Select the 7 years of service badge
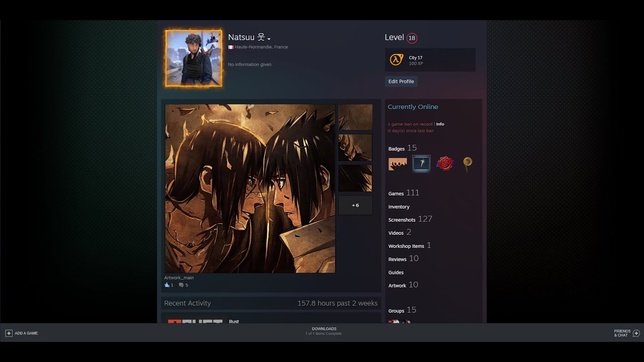The width and height of the screenshot is (644, 362). click(421, 164)
